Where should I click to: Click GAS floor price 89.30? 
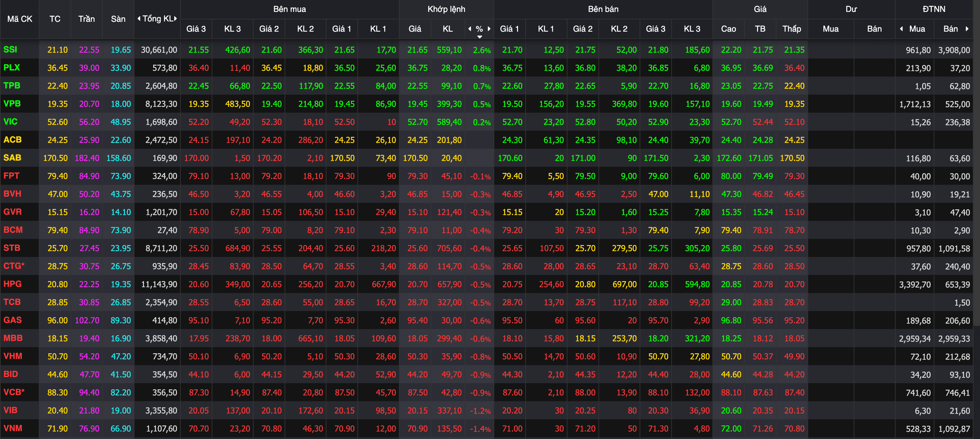coord(121,320)
